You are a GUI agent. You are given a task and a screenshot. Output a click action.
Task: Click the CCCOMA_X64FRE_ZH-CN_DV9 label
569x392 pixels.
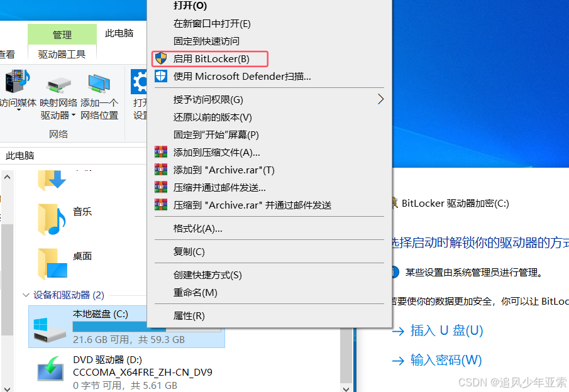pyautogui.click(x=143, y=373)
